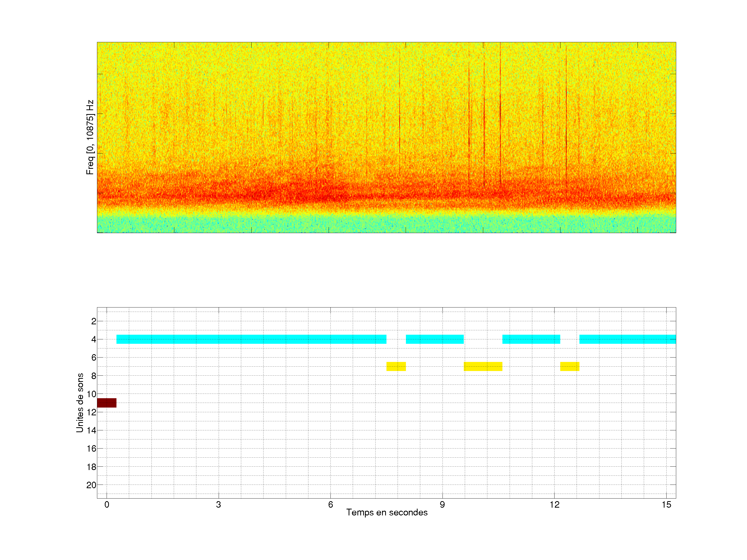Click the cyan bar spanning 8 to 9.5 seconds
The image size is (747, 560).
(x=435, y=339)
